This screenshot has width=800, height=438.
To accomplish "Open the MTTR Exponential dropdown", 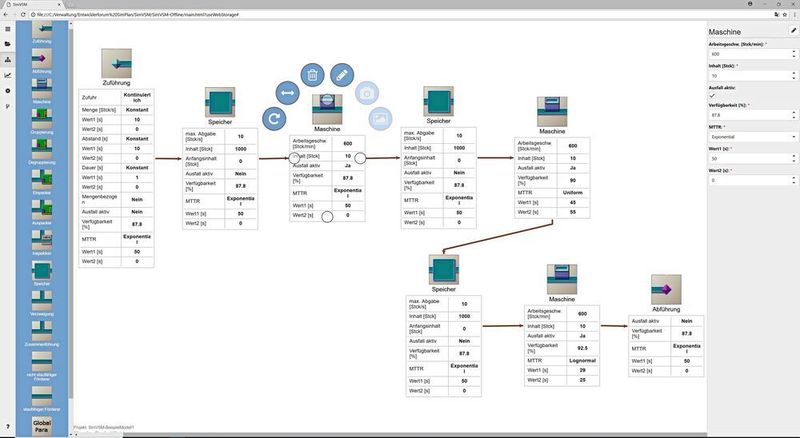I will pos(753,137).
